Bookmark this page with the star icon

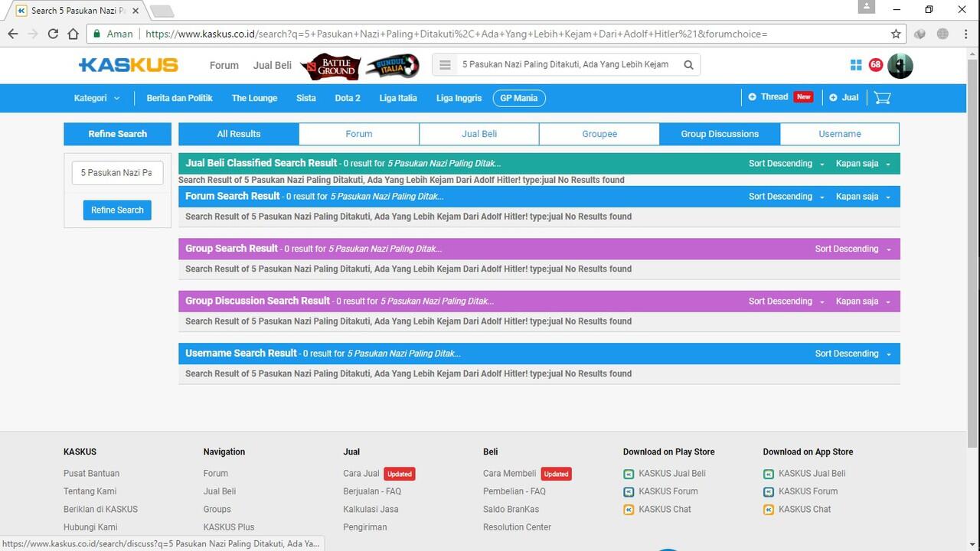pos(896,34)
